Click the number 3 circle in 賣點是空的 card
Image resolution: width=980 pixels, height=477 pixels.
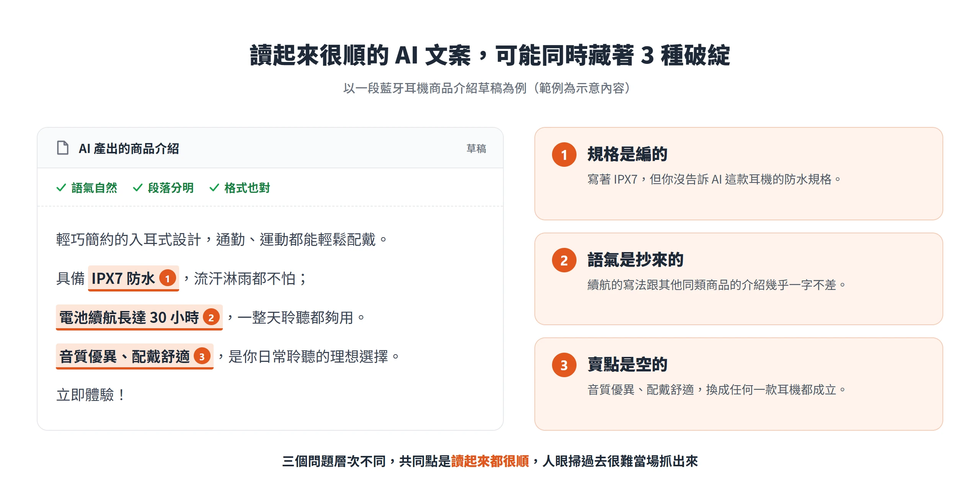564,365
